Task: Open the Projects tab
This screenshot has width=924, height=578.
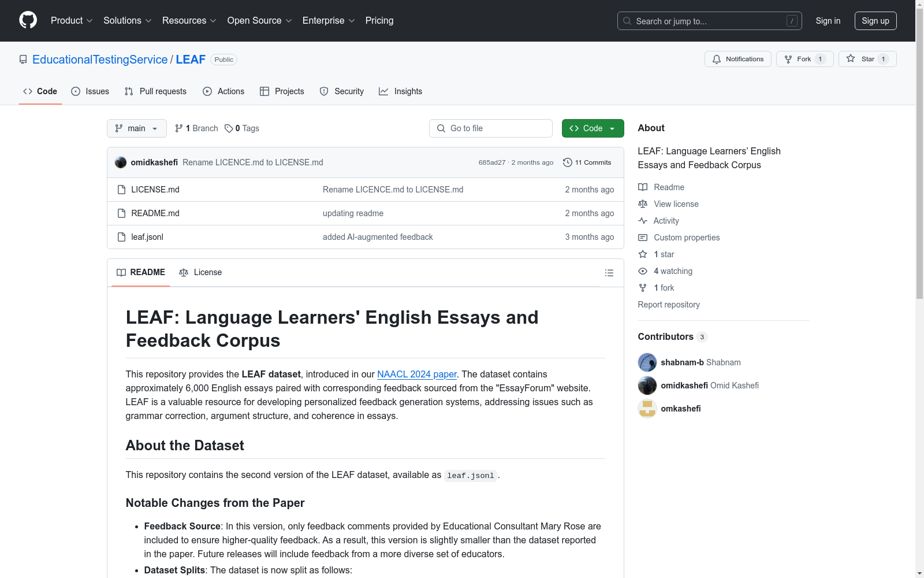Action: coord(282,91)
